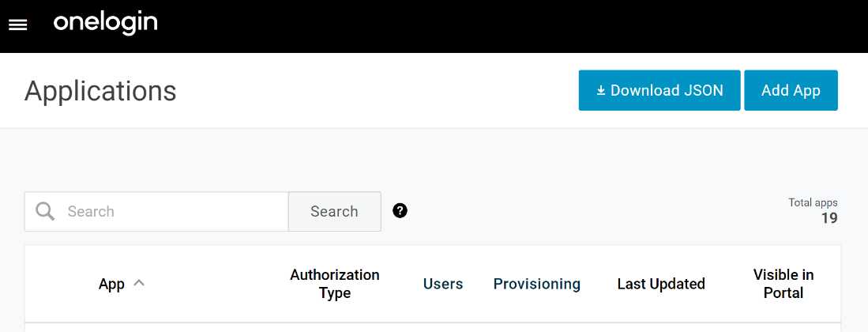The image size is (868, 332).
Task: Click the OneLogin logo
Action: [x=105, y=24]
